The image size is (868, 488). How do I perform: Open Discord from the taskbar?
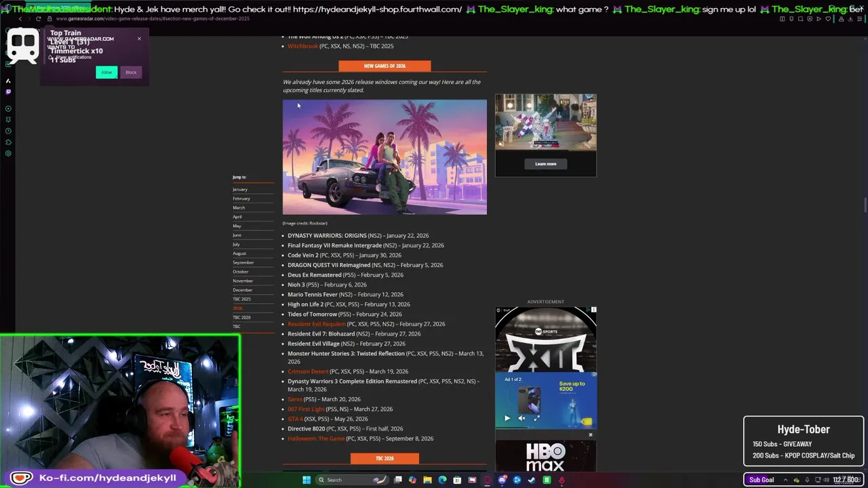pyautogui.click(x=502, y=480)
